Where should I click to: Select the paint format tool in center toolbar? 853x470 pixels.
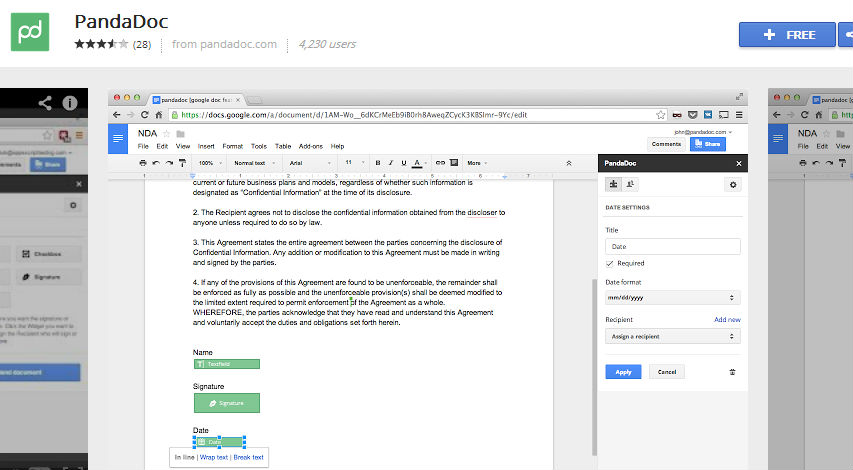(182, 163)
